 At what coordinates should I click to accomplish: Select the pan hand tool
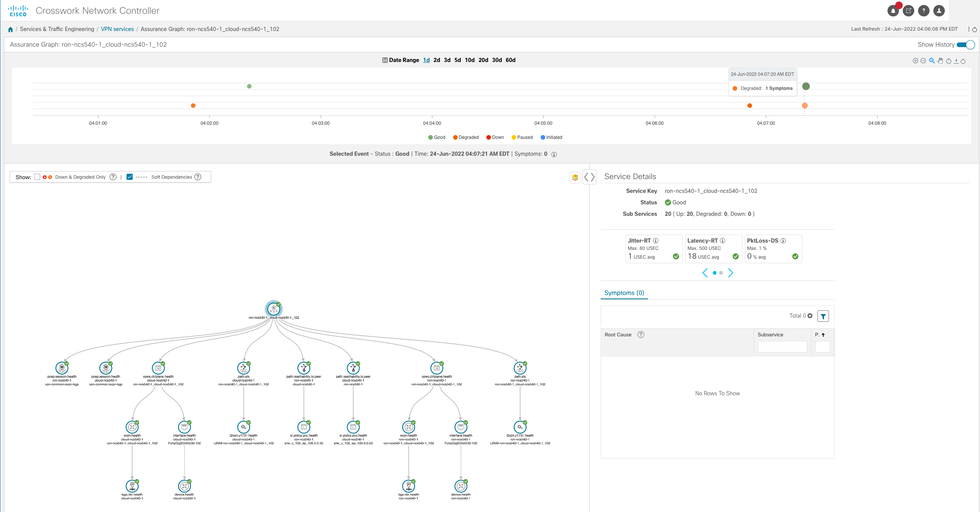(940, 61)
